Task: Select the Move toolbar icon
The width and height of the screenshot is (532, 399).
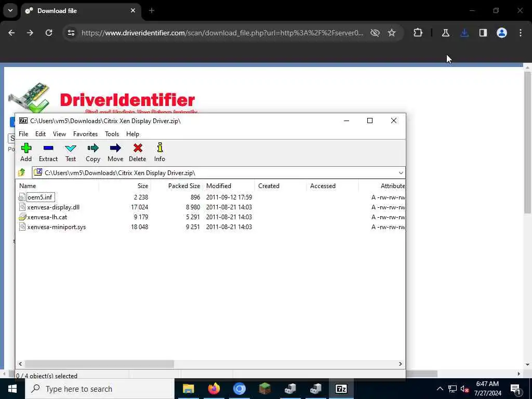Action: point(115,148)
